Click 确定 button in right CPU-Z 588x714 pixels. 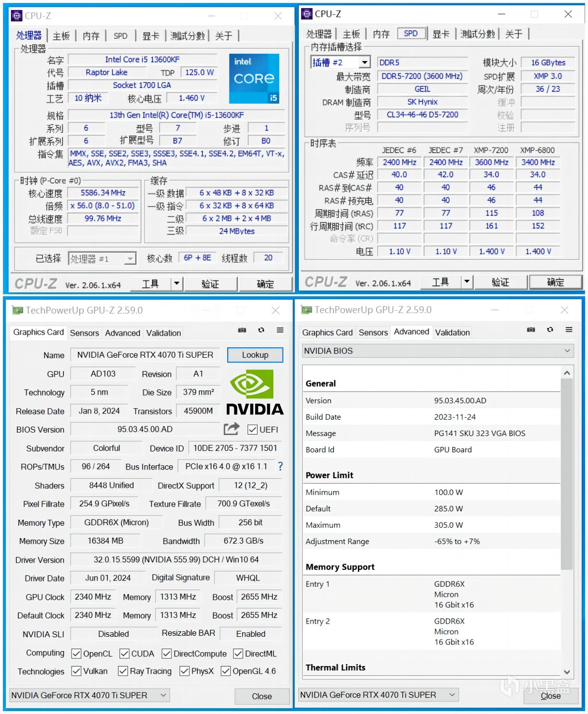click(x=555, y=282)
